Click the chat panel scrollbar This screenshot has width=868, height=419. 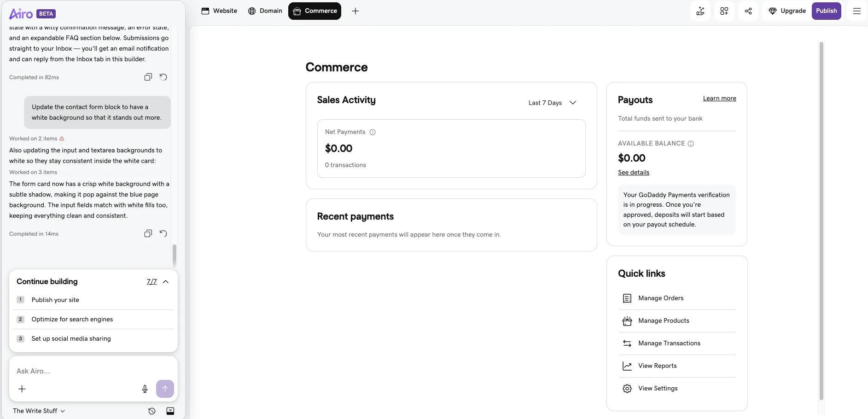coord(174,256)
